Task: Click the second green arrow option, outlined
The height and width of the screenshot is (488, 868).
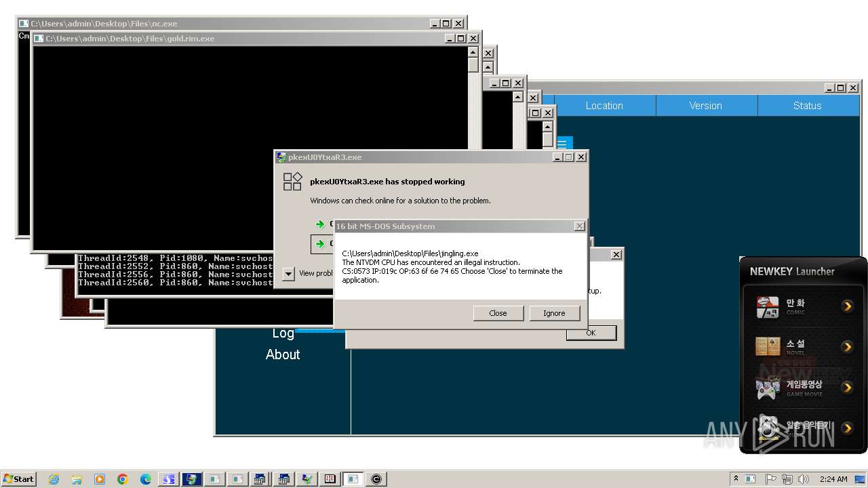Action: click(x=320, y=244)
